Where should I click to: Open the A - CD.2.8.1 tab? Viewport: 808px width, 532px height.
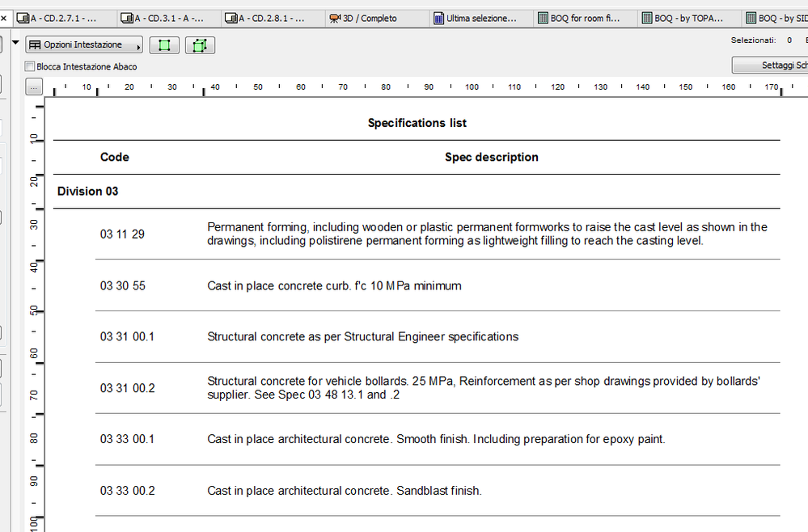point(272,19)
